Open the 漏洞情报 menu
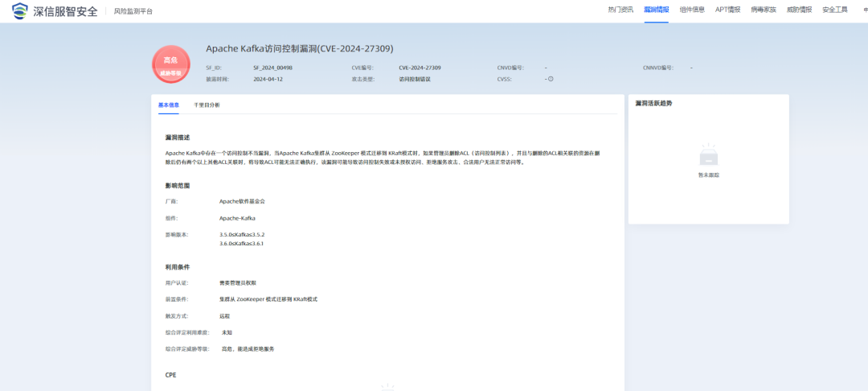868x391 pixels. point(657,10)
